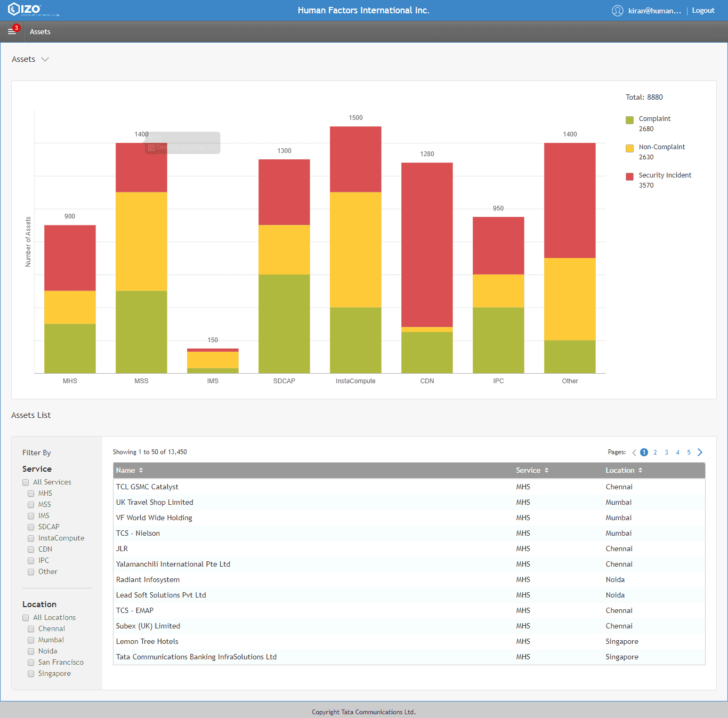Check the MSS service filter
Image resolution: width=728 pixels, height=718 pixels.
pyautogui.click(x=31, y=505)
